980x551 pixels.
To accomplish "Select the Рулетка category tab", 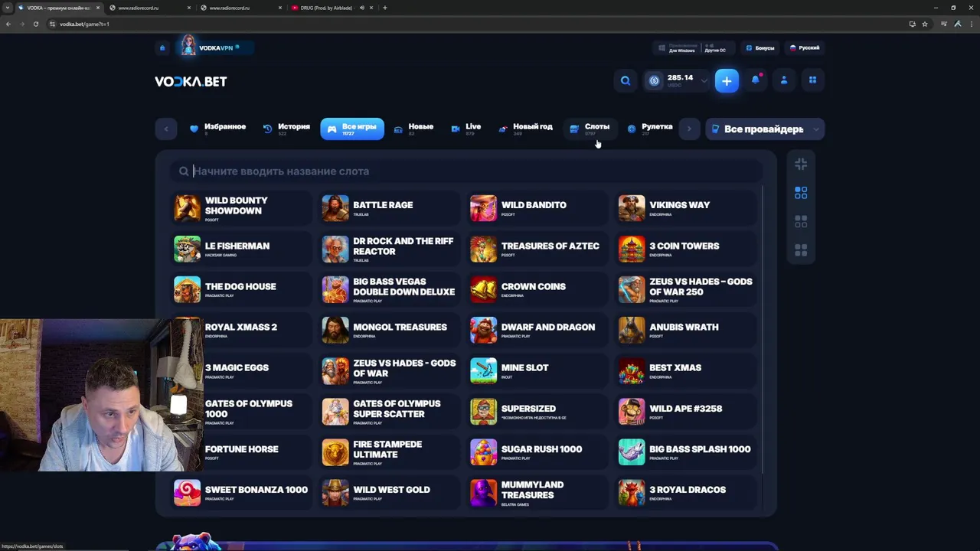I will (649, 129).
